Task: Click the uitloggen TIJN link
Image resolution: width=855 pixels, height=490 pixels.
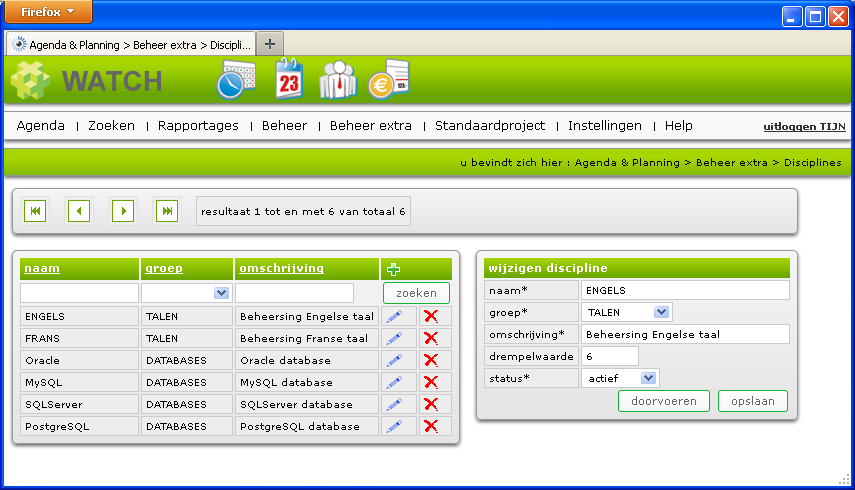Action: pyautogui.click(x=804, y=126)
